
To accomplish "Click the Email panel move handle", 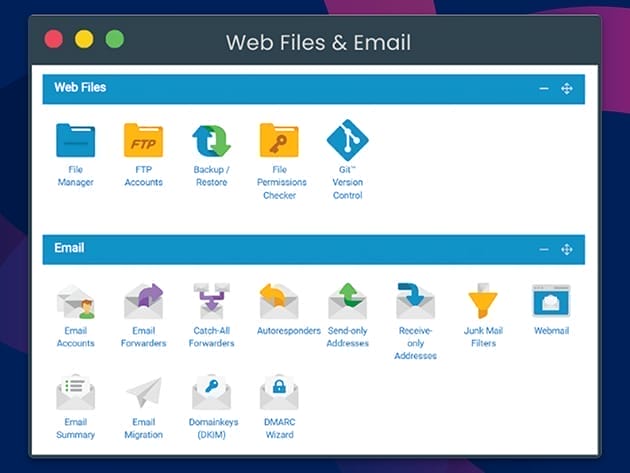I will [567, 249].
